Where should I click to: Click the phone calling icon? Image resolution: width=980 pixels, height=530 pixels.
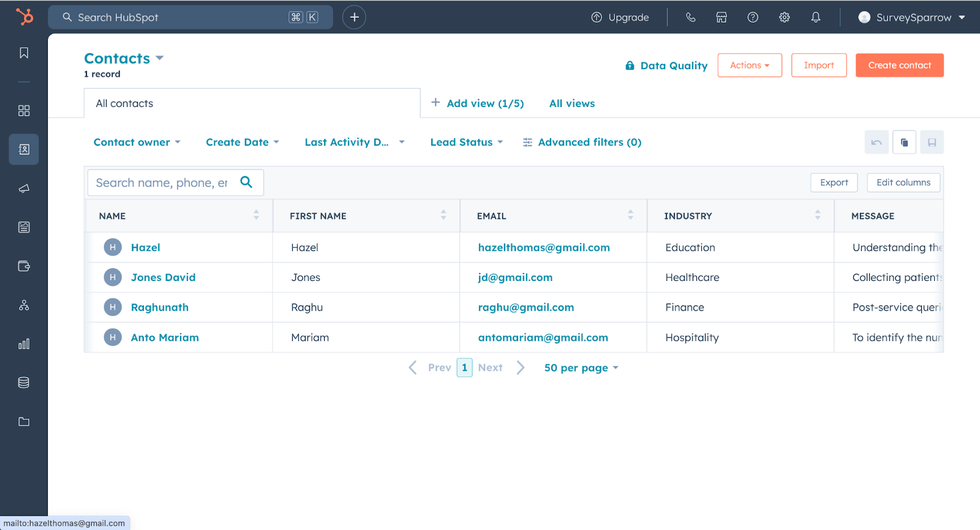coord(690,17)
